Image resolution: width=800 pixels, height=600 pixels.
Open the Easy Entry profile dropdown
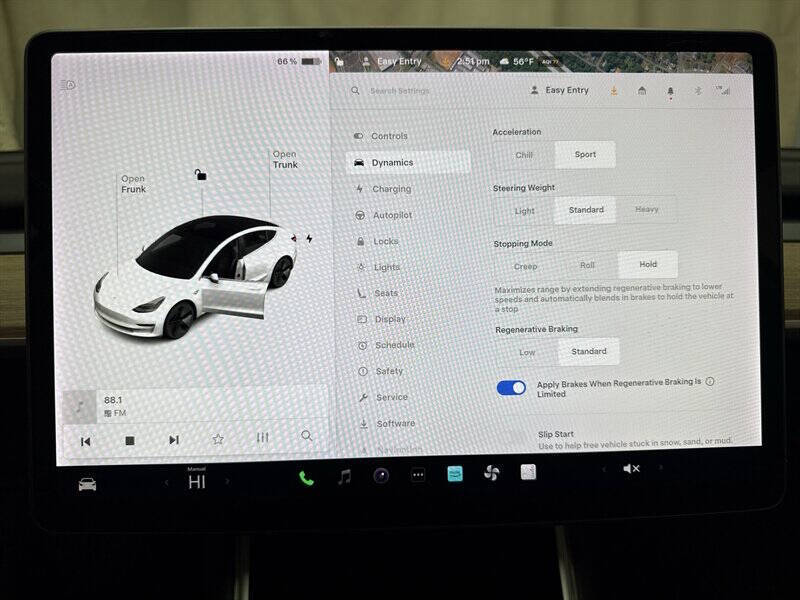click(x=562, y=89)
